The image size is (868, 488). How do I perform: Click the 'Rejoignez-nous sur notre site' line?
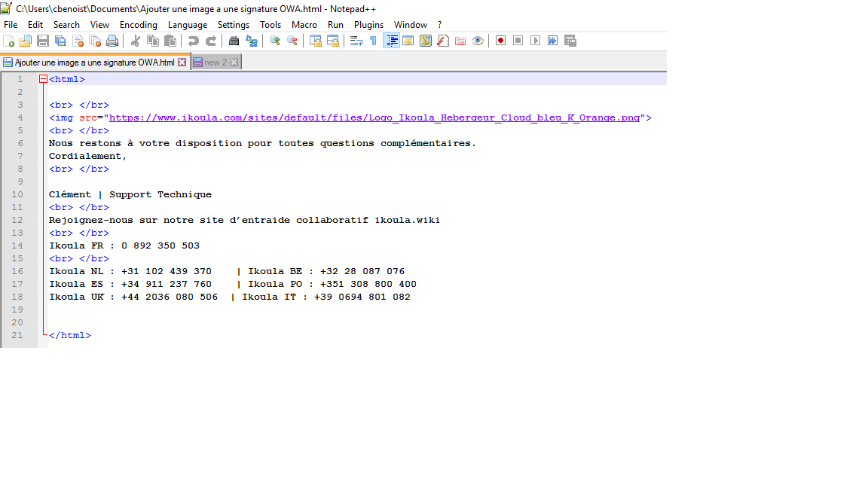tap(244, 220)
